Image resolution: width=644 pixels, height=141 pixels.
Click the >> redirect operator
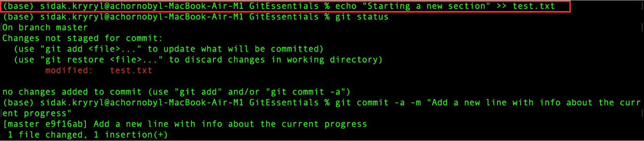(x=501, y=6)
